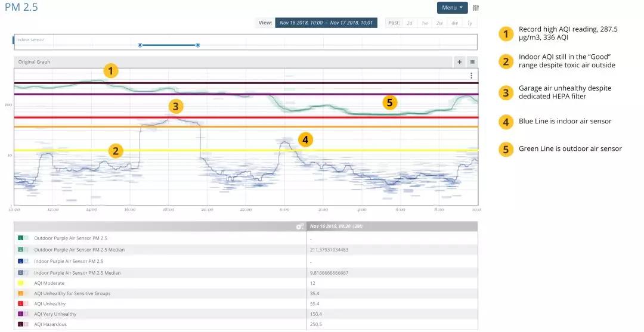Image resolution: width=644 pixels, height=332 pixels.
Task: Open the Menu dropdown button
Action: pyautogui.click(x=452, y=7)
